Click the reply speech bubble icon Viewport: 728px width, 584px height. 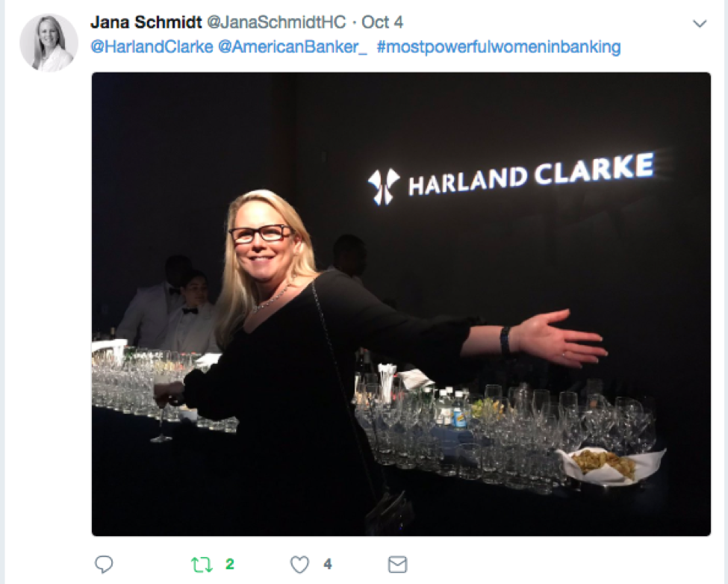tap(104, 564)
